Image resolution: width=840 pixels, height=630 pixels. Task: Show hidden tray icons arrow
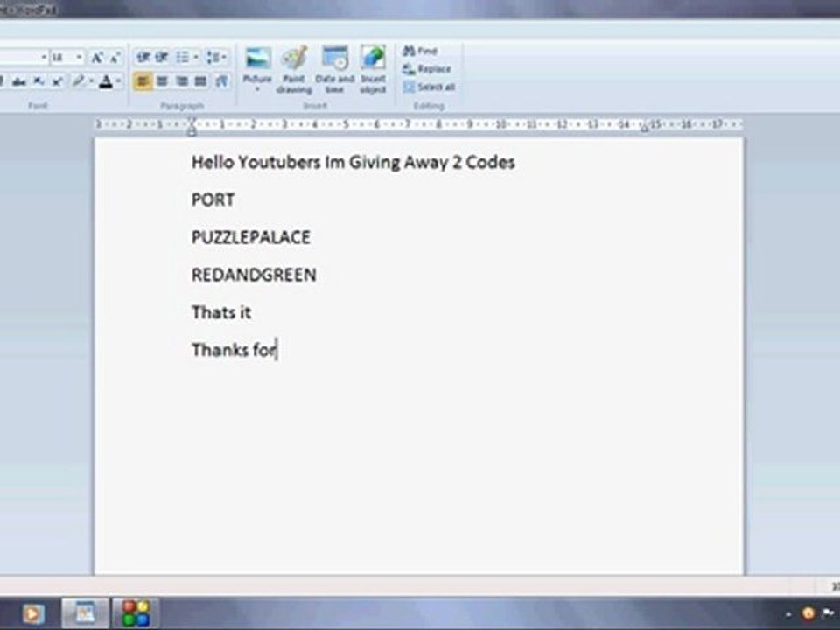coord(788,614)
